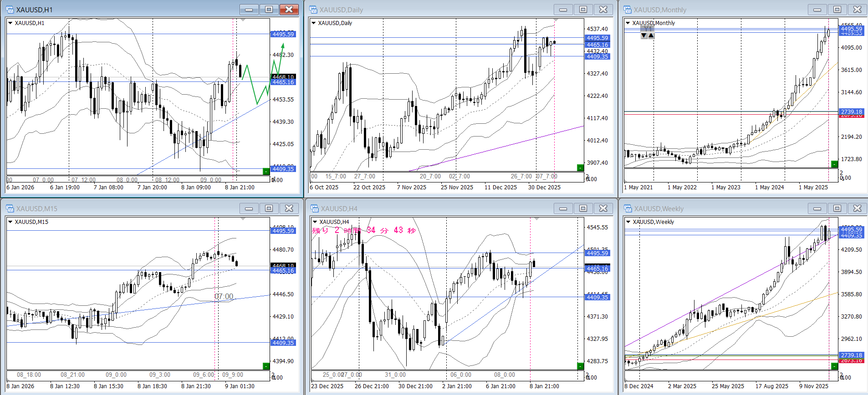Click the XAUUSD,M15 title bar icon
868x395 pixels.
10,208
